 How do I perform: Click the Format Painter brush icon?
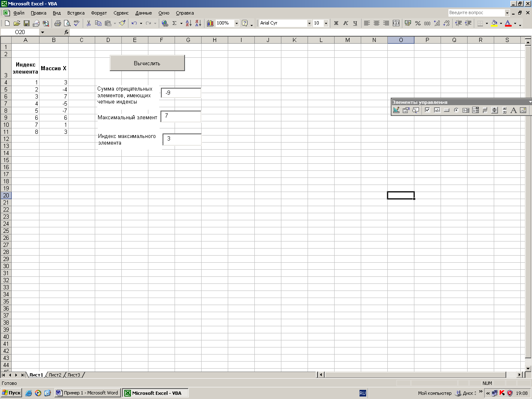pos(122,23)
